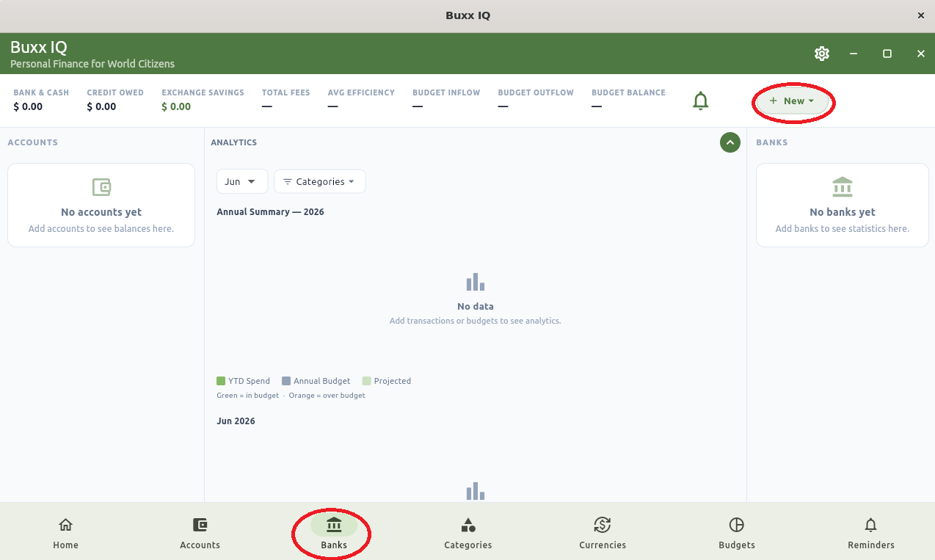Click the YTD Spend legend swatch
Image resolution: width=935 pixels, height=560 pixels.
pos(221,381)
